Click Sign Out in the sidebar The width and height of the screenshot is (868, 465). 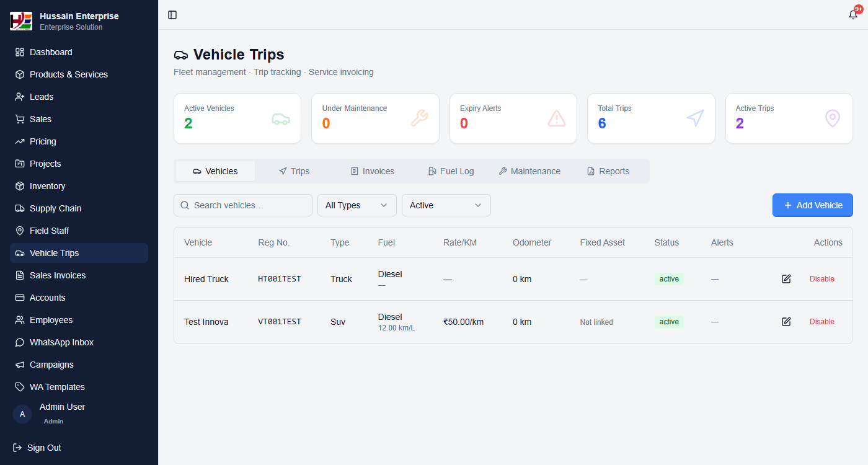coord(37,448)
